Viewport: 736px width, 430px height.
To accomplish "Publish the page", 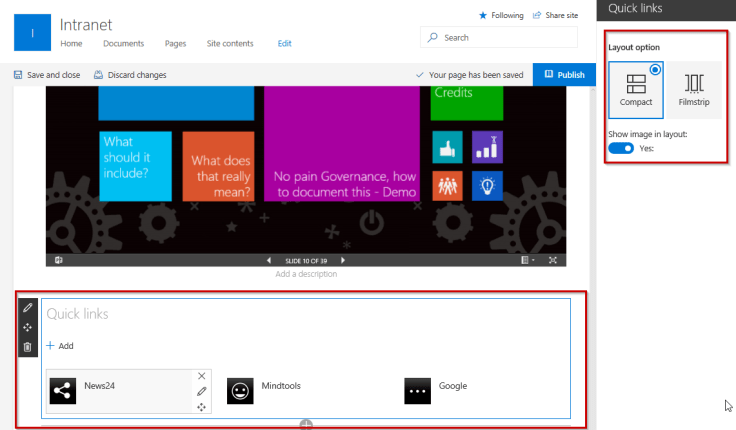I will (x=563, y=74).
